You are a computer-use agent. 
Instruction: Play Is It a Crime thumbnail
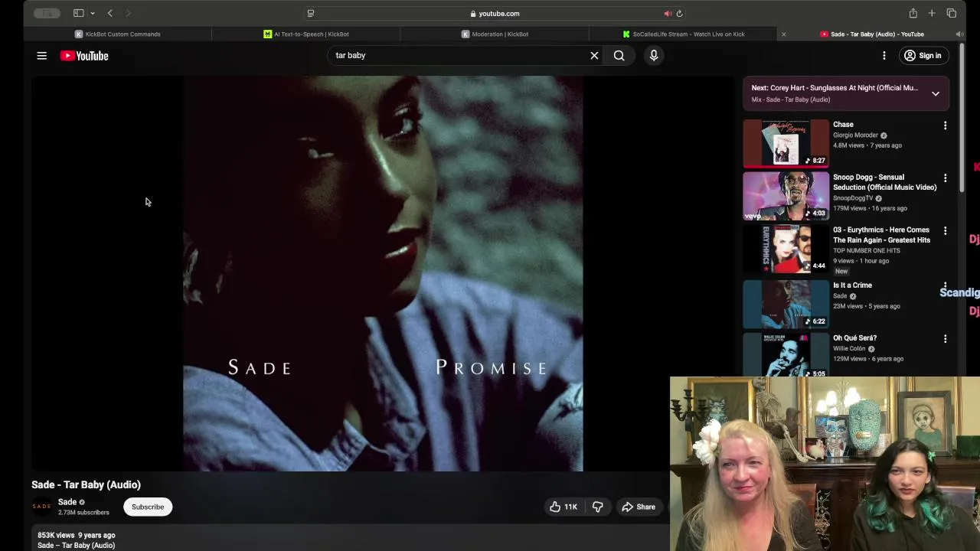click(x=786, y=304)
